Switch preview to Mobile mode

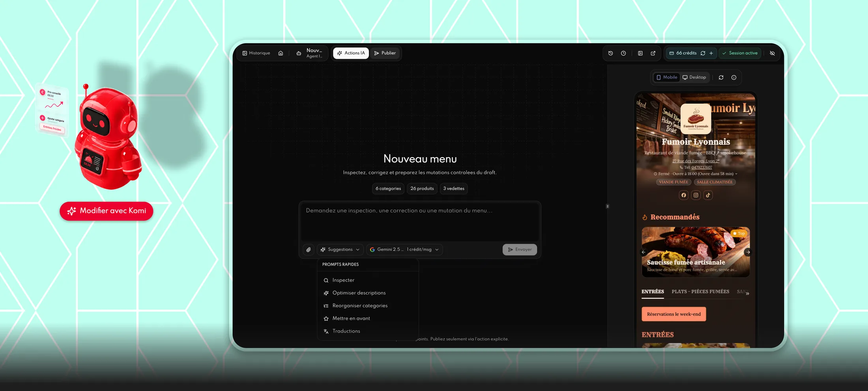[667, 78]
